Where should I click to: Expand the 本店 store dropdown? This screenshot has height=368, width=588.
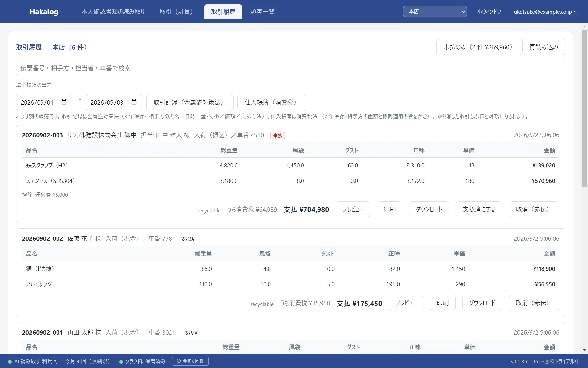point(435,11)
